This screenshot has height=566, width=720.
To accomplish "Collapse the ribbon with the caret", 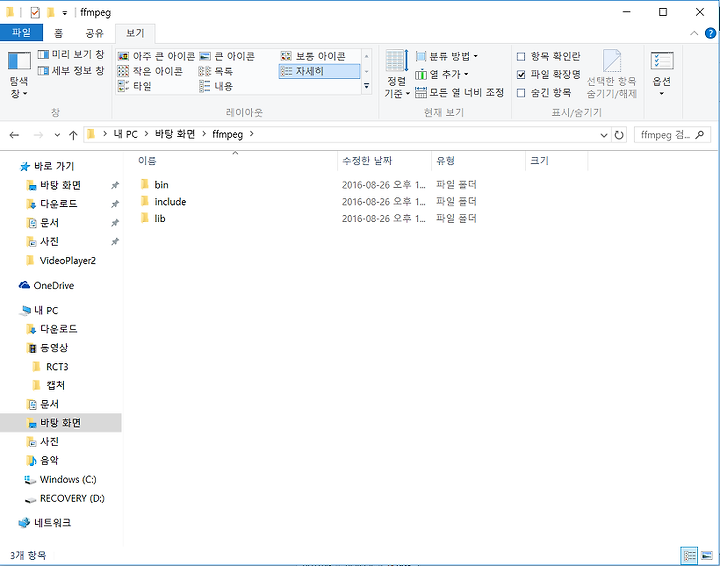I will pos(694,33).
